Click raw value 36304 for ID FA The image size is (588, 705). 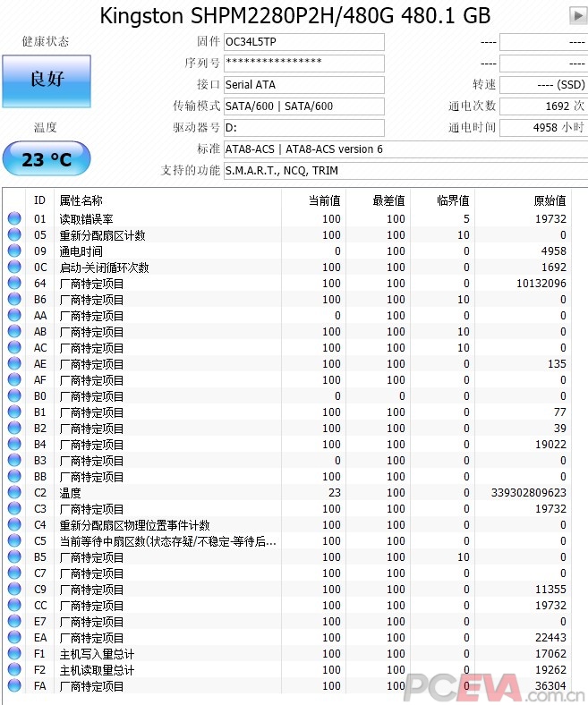(x=550, y=686)
